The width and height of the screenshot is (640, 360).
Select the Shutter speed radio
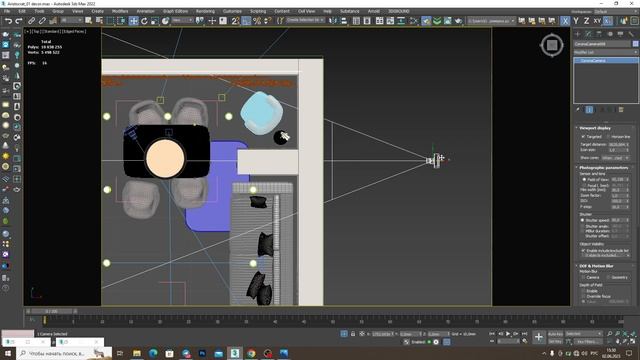coord(583,220)
